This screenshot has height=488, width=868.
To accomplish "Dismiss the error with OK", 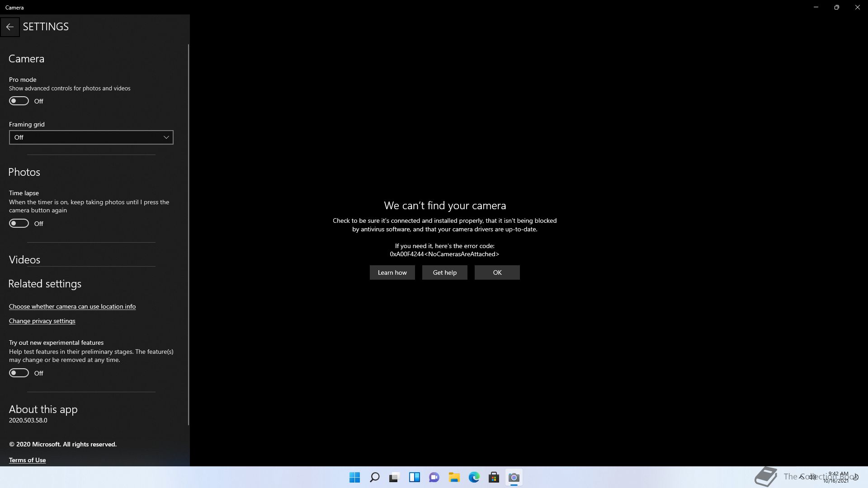I will (x=497, y=272).
